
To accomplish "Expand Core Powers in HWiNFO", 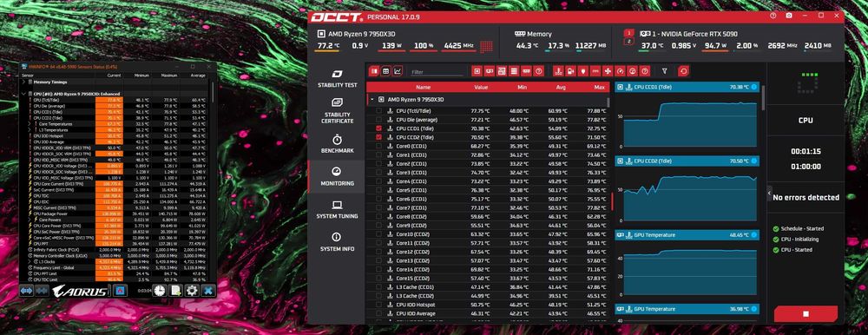I will pyautogui.click(x=29, y=220).
